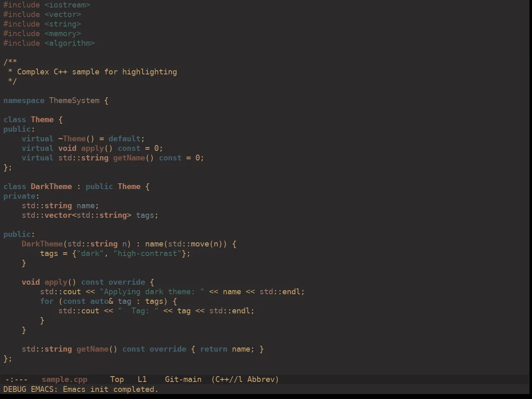The height and width of the screenshot is (399, 532).
Task: Click the 'namespace' keyword
Action: click(24, 101)
